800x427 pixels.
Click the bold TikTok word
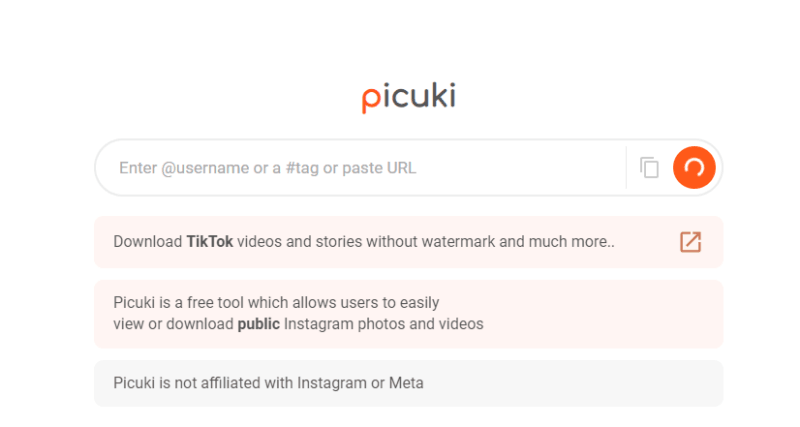coord(209,242)
